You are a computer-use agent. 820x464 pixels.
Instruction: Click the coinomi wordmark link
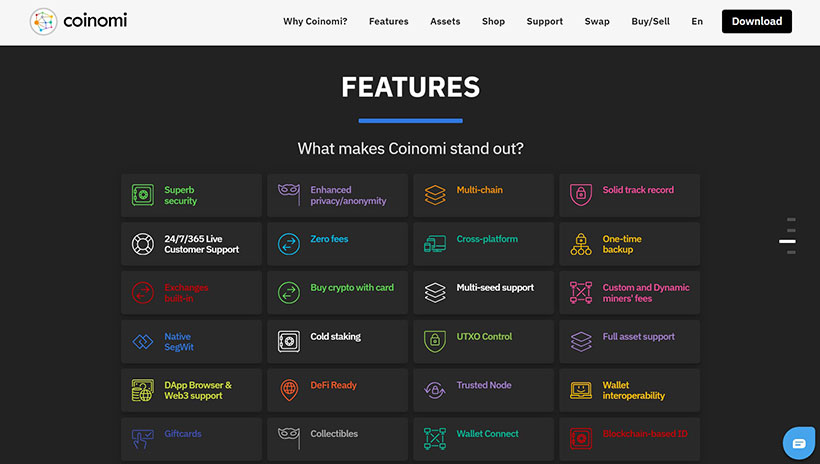coord(95,21)
